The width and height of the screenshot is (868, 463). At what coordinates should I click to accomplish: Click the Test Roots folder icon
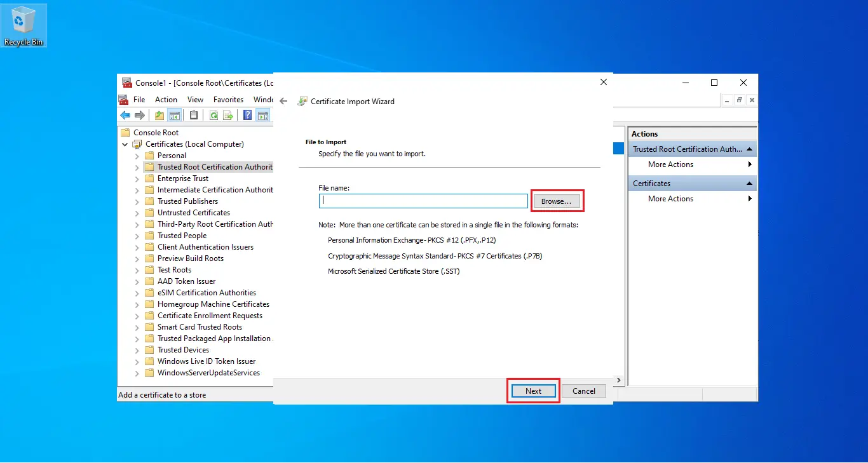[149, 270]
